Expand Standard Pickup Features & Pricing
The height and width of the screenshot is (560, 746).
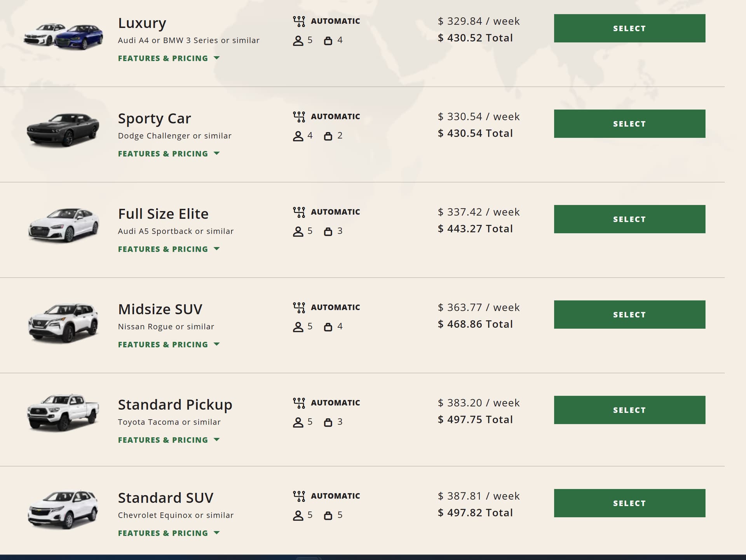tap(169, 440)
